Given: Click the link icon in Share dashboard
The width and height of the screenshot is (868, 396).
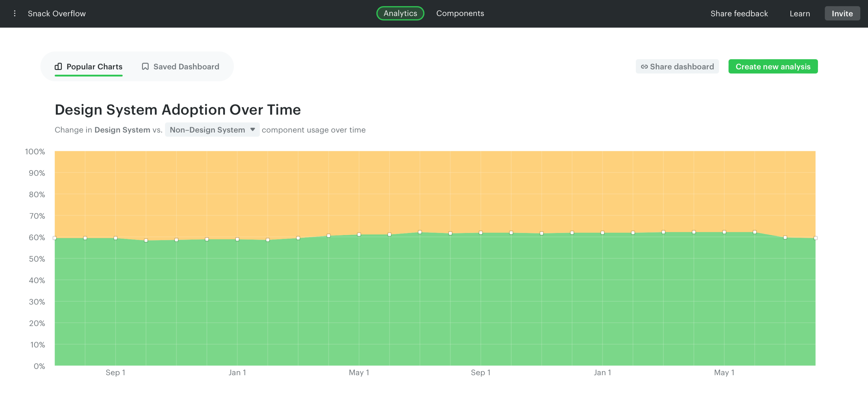Looking at the screenshot, I should click(644, 67).
